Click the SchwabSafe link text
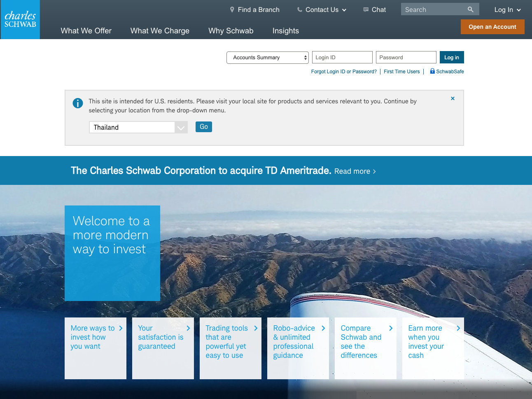This screenshot has height=399, width=532. 450,72
